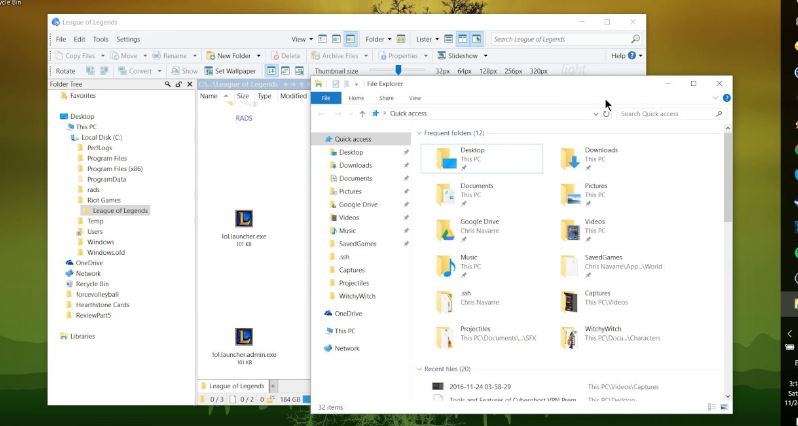Open the Settings menu
Screen dimensions: 798x426
point(128,39)
